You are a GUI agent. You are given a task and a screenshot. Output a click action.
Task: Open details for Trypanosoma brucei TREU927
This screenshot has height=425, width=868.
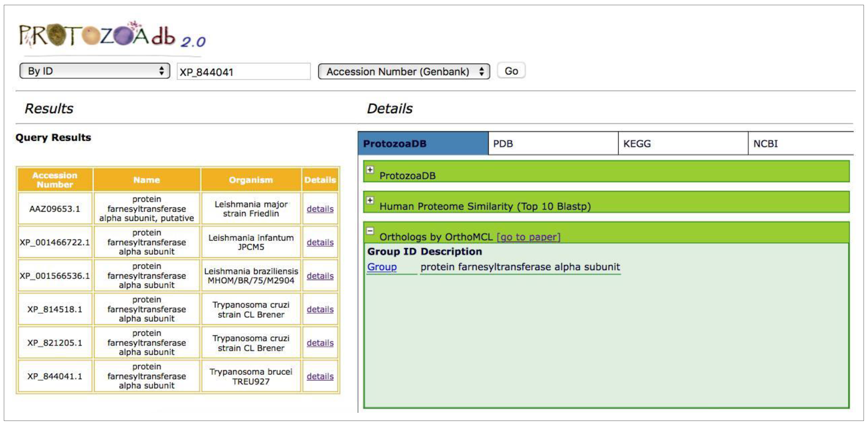(320, 376)
